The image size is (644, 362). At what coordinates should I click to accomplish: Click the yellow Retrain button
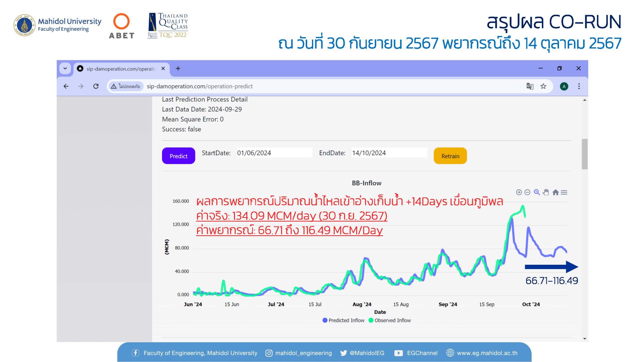450,156
